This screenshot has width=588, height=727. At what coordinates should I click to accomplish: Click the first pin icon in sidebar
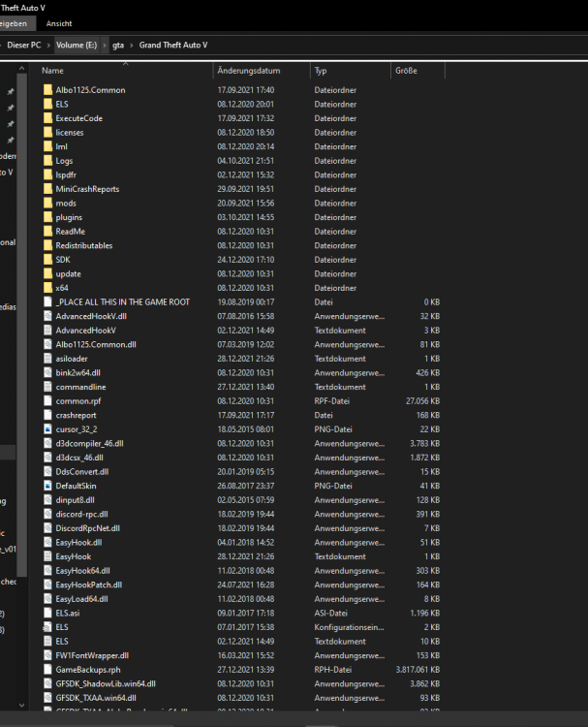coord(11,92)
